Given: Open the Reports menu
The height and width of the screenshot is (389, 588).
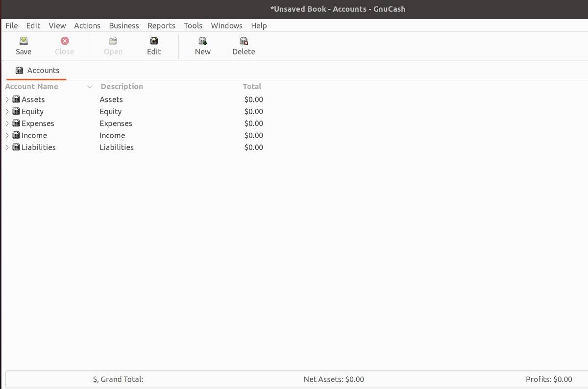Looking at the screenshot, I should point(161,25).
